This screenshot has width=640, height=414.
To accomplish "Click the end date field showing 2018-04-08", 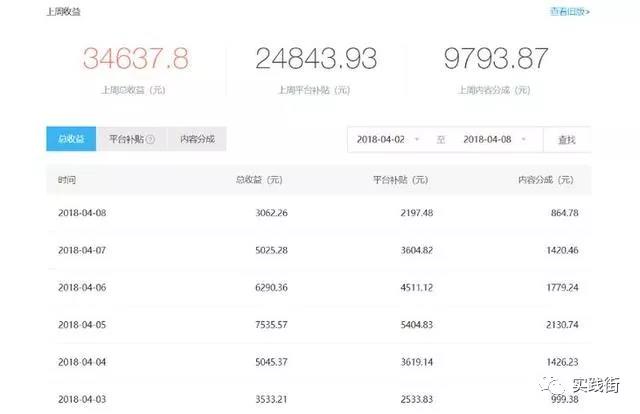I will coord(487,140).
